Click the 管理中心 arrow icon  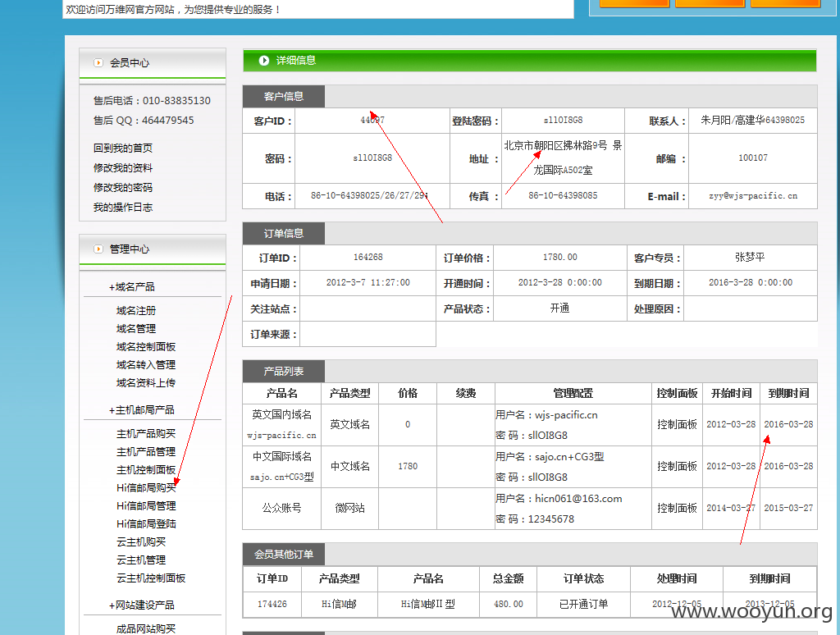pyautogui.click(x=98, y=249)
